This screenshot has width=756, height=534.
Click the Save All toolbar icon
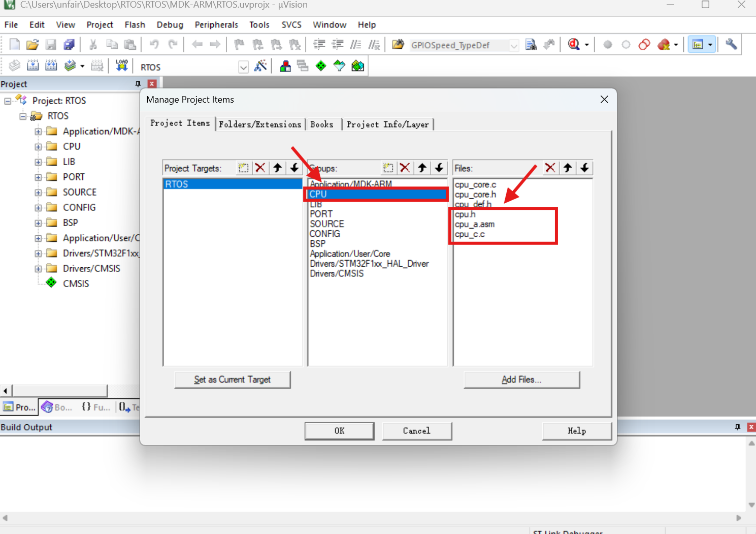pyautogui.click(x=69, y=45)
